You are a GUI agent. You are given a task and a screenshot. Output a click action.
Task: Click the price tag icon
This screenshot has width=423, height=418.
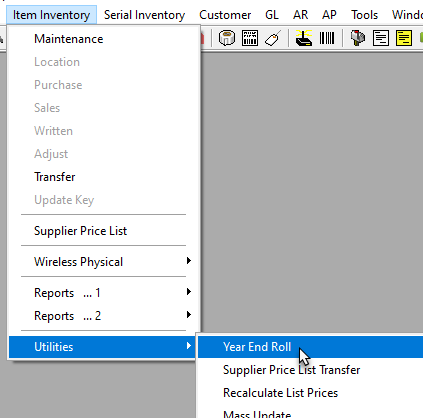coord(273,38)
